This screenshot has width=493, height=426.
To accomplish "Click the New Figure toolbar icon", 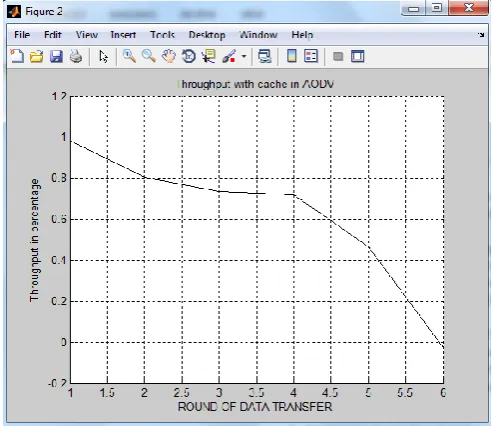I will tap(17, 56).
